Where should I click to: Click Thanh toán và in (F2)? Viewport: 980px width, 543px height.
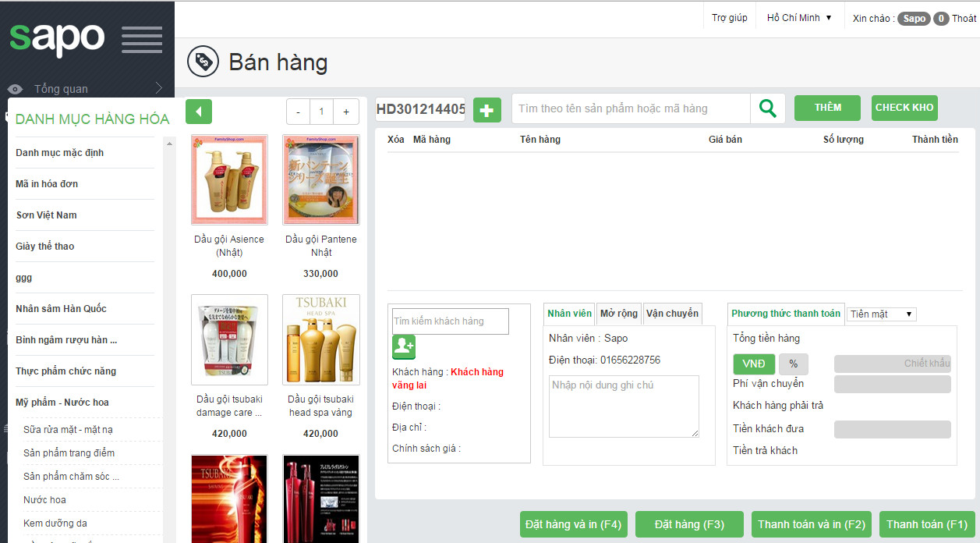click(x=812, y=524)
